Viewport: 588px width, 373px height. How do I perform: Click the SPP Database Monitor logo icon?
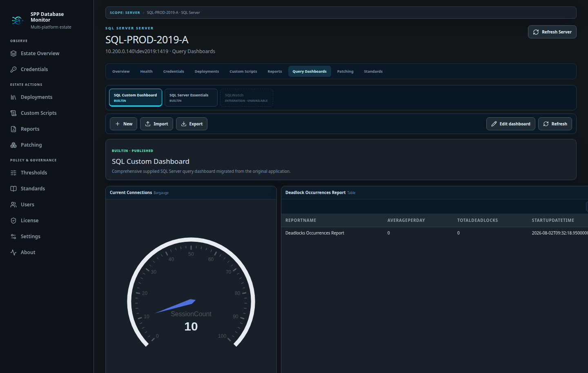[x=17, y=20]
